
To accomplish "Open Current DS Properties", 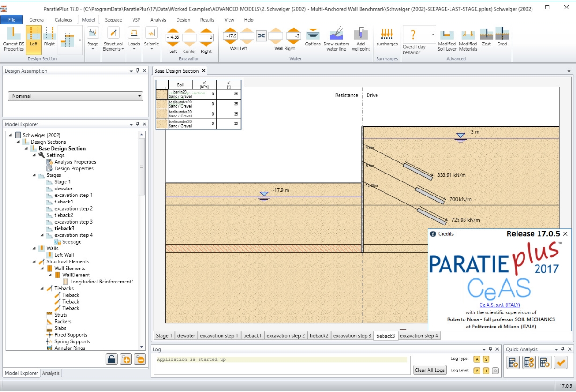I will [14, 39].
